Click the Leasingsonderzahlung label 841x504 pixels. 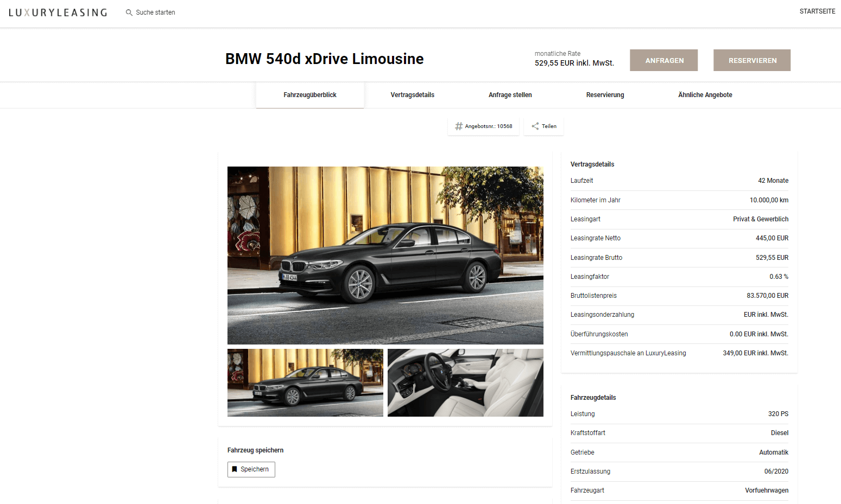(603, 315)
